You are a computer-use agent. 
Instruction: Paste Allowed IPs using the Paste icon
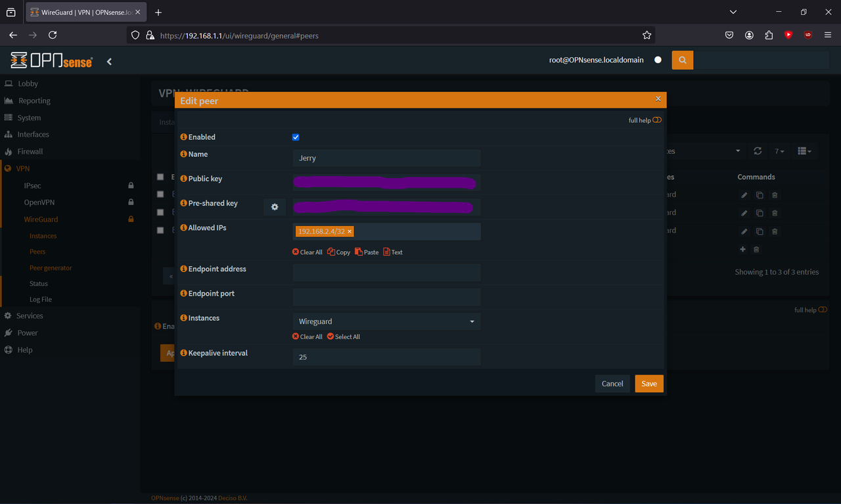click(x=367, y=252)
